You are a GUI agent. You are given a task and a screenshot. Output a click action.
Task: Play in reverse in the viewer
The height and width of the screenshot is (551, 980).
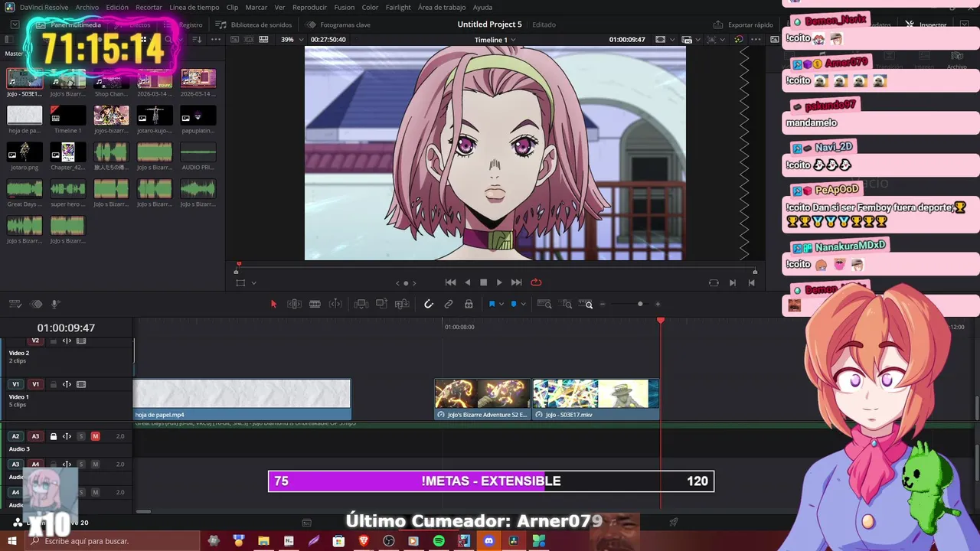pyautogui.click(x=468, y=282)
